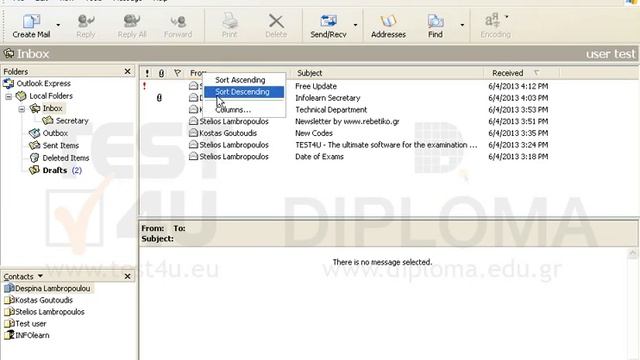The width and height of the screenshot is (640, 360).
Task: Click the Priority column header icon
Action: click(147, 73)
